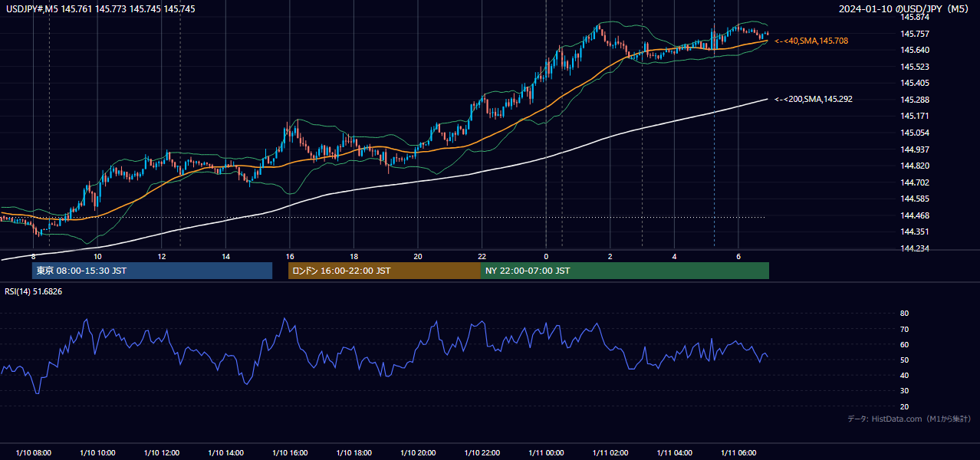Click RSI scale level 80
This screenshot has height=460, width=980.
[x=905, y=314]
